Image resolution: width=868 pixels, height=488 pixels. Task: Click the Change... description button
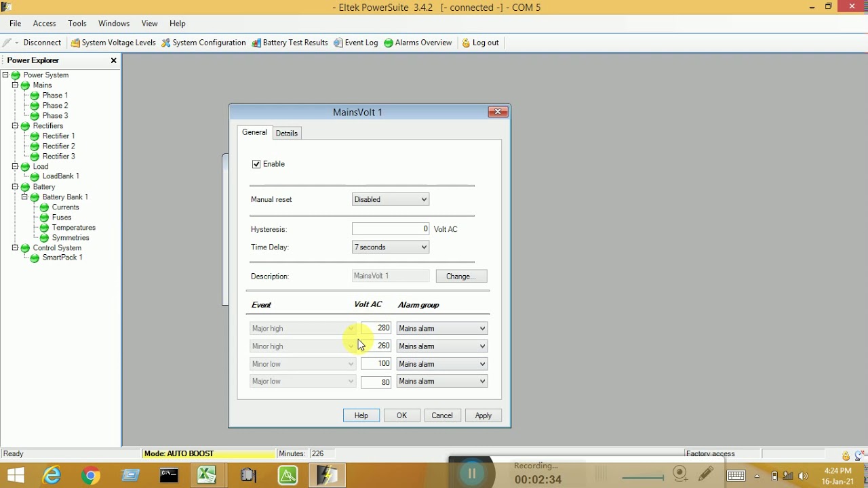461,277
